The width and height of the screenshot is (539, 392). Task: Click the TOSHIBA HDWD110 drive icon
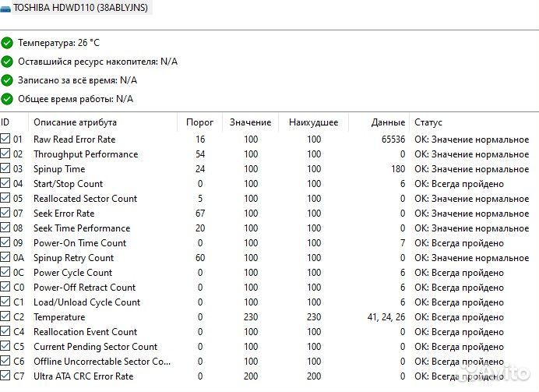click(x=5, y=8)
